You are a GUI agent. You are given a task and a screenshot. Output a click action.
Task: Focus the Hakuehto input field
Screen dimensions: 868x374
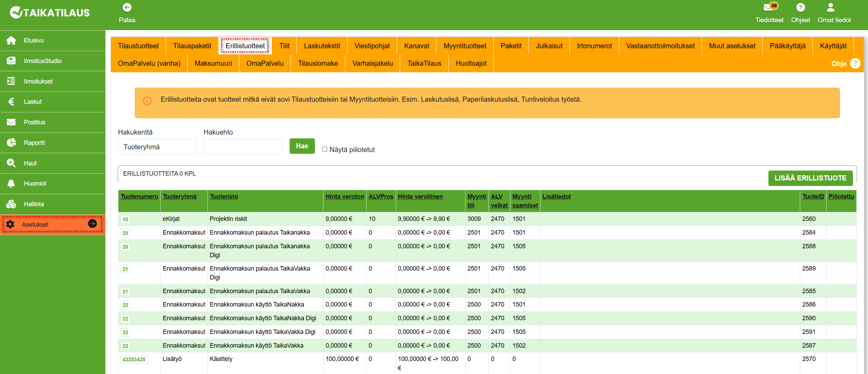pos(243,147)
